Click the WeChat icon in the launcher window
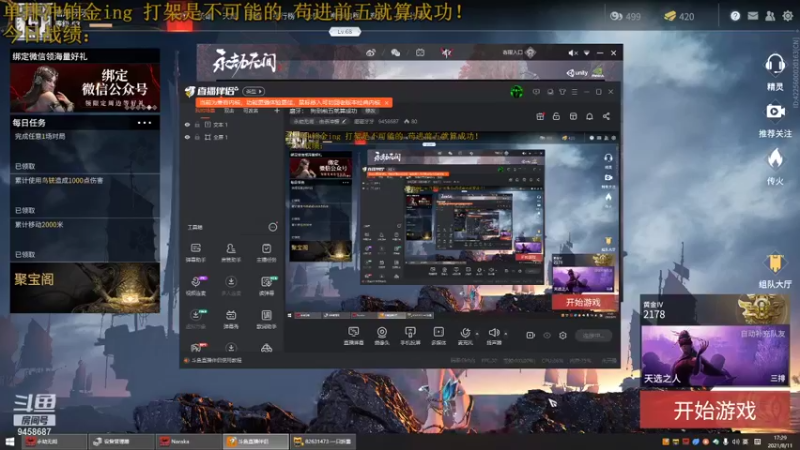Image resolution: width=800 pixels, height=450 pixels. click(x=395, y=53)
